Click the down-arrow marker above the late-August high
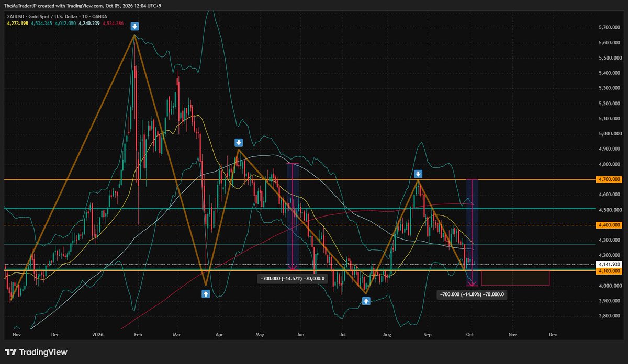This screenshot has height=364, width=628. 418,174
